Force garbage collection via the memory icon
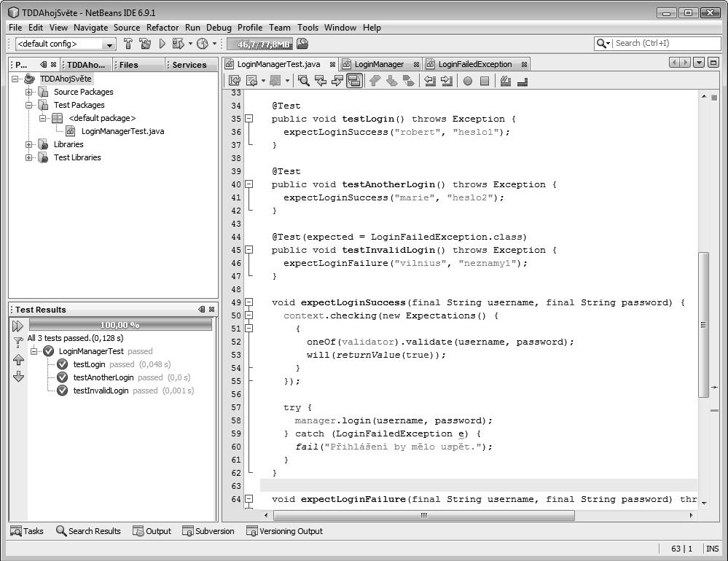728x561 pixels. click(x=302, y=44)
